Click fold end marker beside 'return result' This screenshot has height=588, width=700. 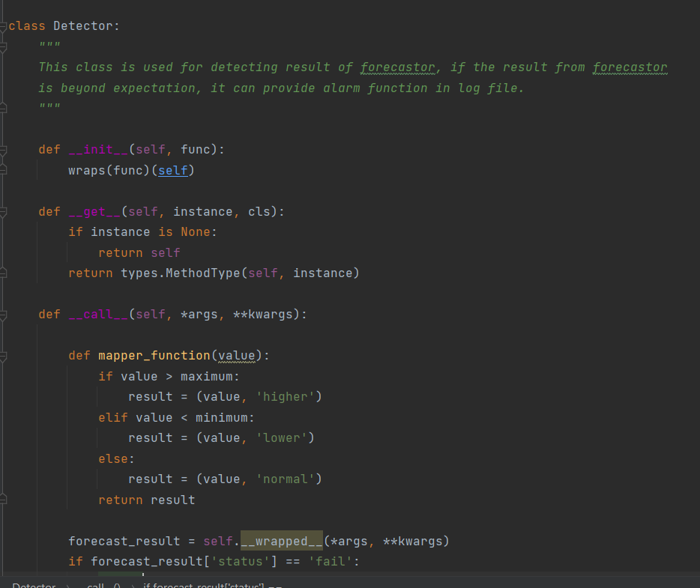pos(3,500)
